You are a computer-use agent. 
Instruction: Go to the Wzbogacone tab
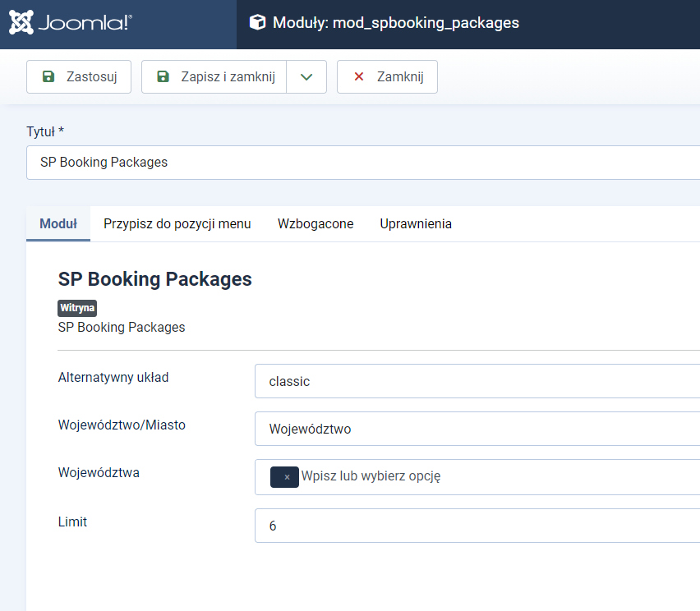pyautogui.click(x=315, y=224)
